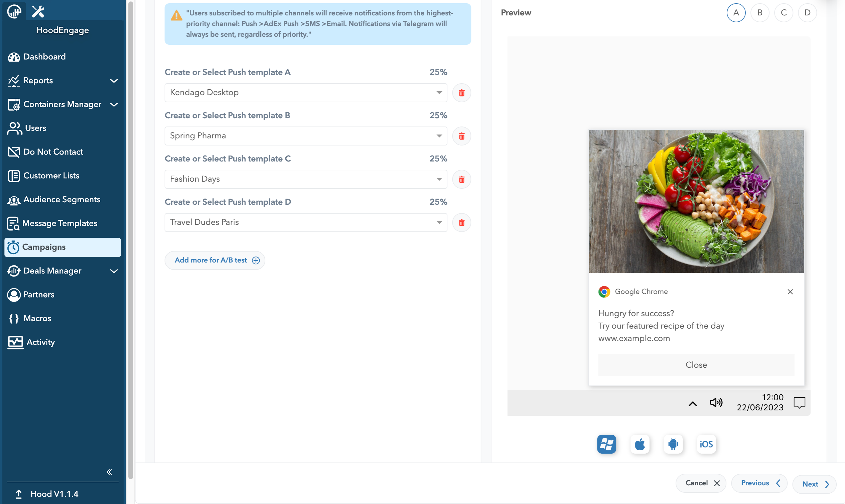Screen dimensions: 845x504
Task: Select Android preview platform icon
Action: click(673, 444)
